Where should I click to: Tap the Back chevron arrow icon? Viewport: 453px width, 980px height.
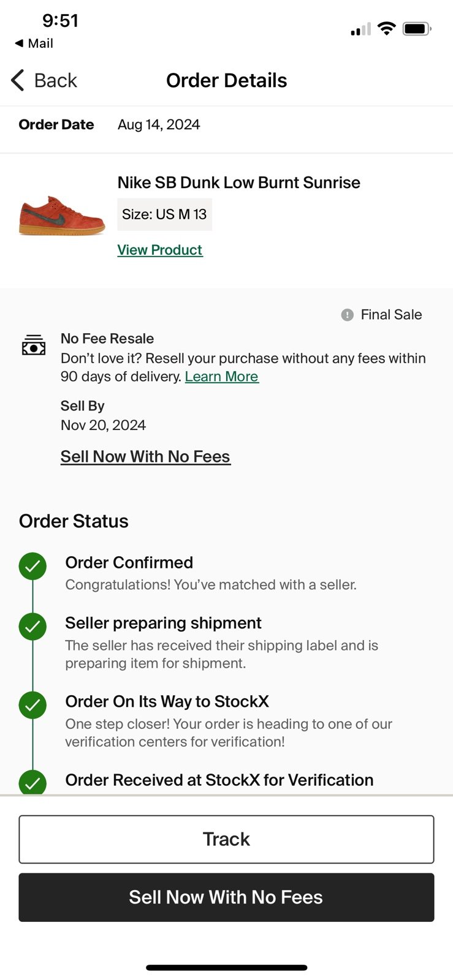[18, 80]
